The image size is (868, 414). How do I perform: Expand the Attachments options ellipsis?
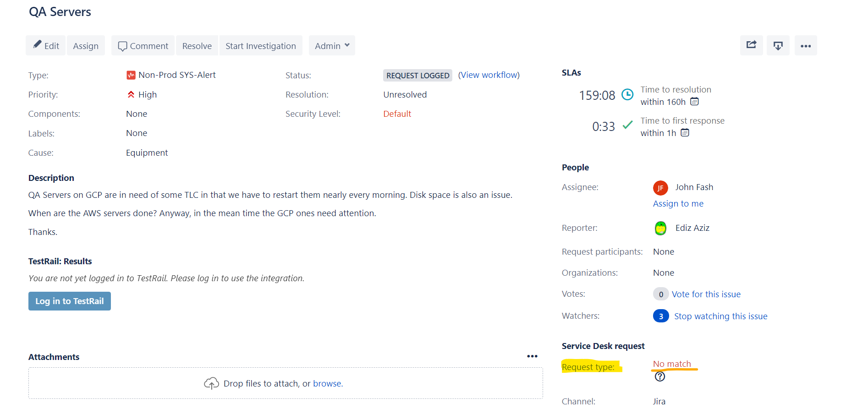[x=533, y=356]
